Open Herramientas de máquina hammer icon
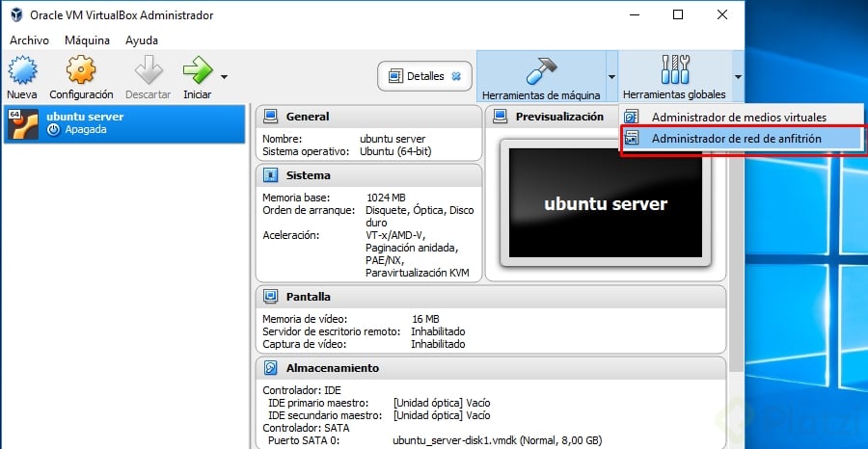The image size is (868, 449). pyautogui.click(x=540, y=70)
